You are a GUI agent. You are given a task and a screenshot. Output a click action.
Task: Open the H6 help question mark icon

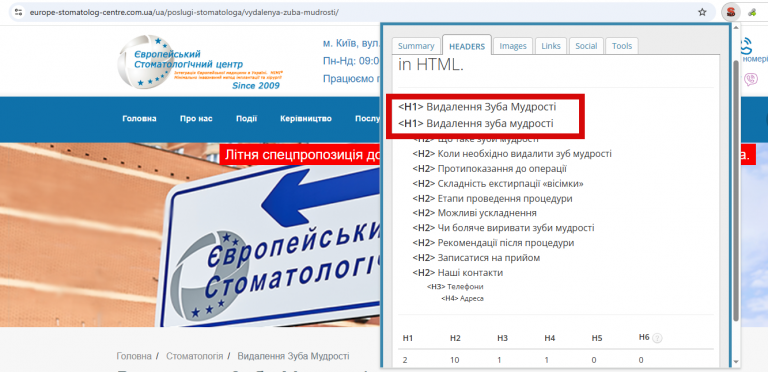(x=657, y=338)
